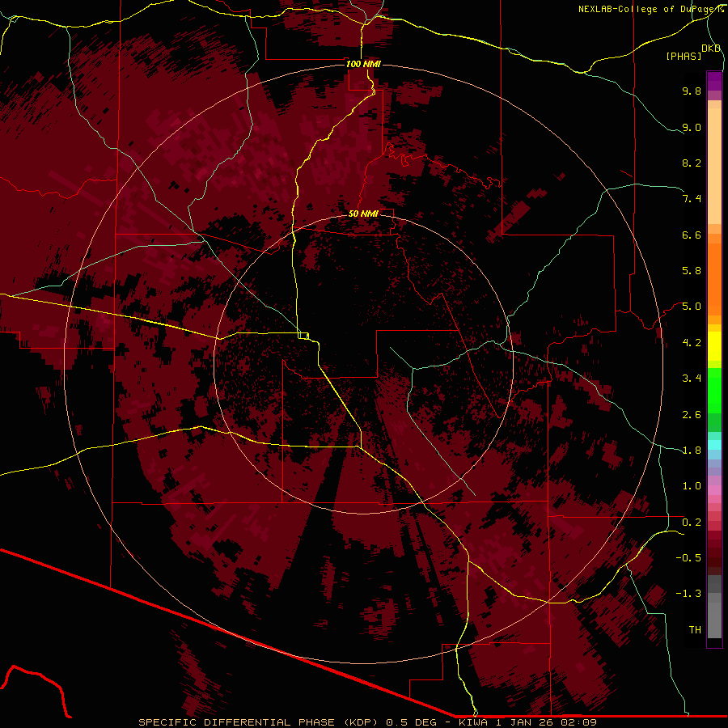Screen dimensions: 728x728
Task: Click the "1 JAN 26 02:09" timestamp
Action: pyautogui.click(x=546, y=722)
